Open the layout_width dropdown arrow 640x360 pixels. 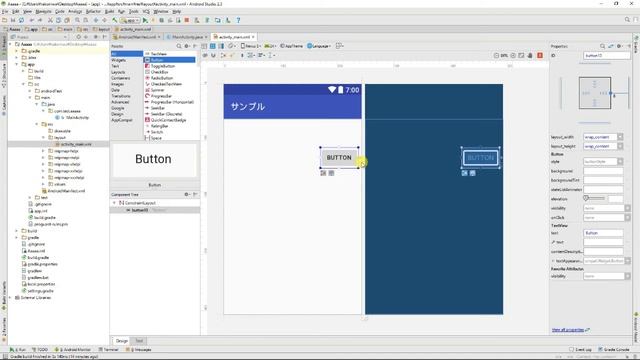pos(620,137)
